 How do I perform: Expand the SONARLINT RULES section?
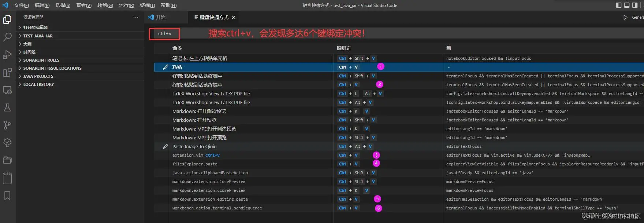[x=81, y=60]
